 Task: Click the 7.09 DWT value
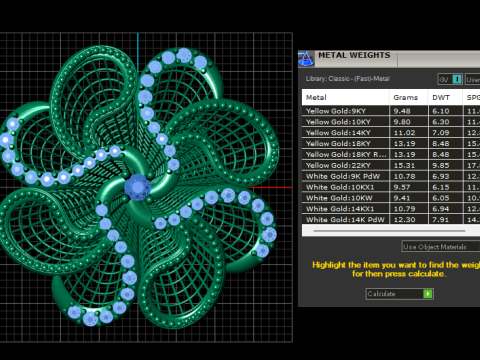441,133
